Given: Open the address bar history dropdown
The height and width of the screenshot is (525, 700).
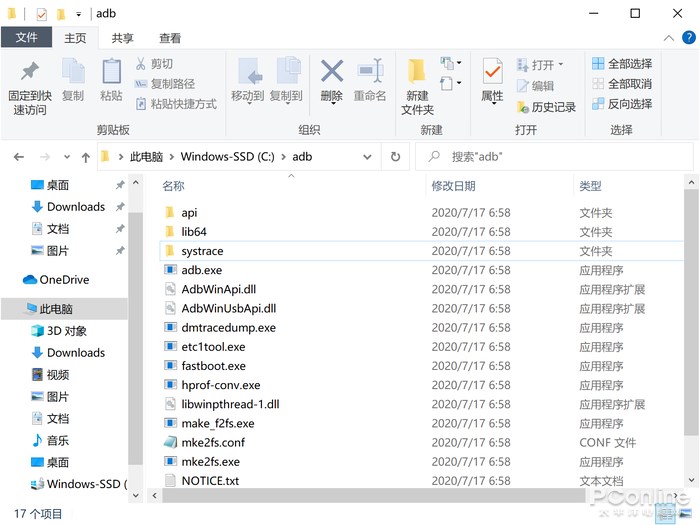Looking at the screenshot, I should pos(367,157).
